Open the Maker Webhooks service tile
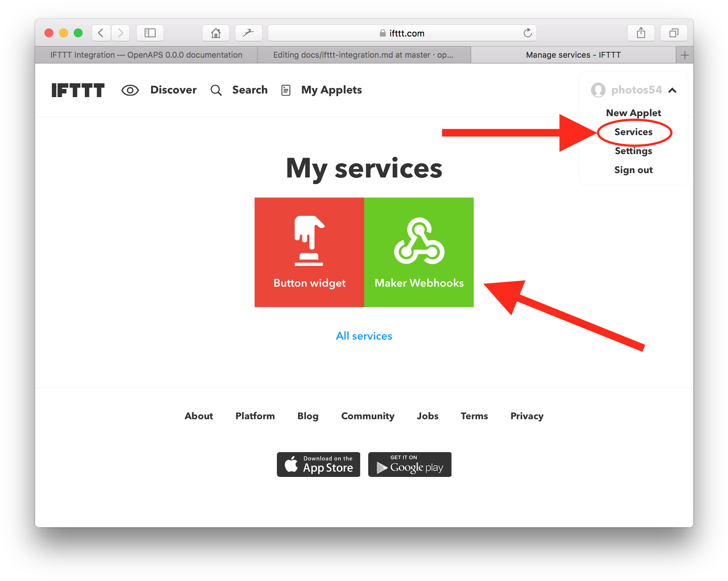The height and width of the screenshot is (581, 728). (419, 252)
